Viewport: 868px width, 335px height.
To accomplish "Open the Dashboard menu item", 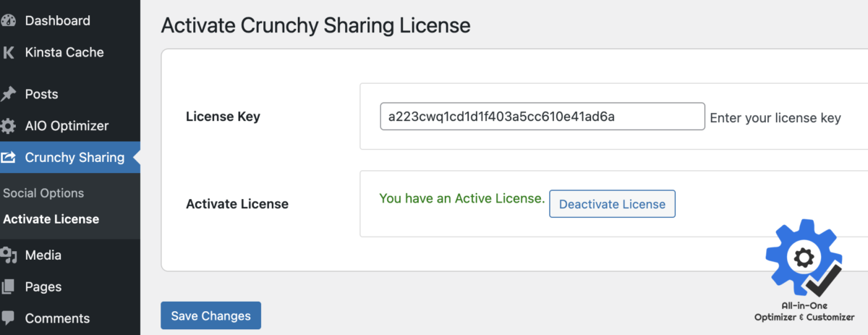I will coord(58,21).
